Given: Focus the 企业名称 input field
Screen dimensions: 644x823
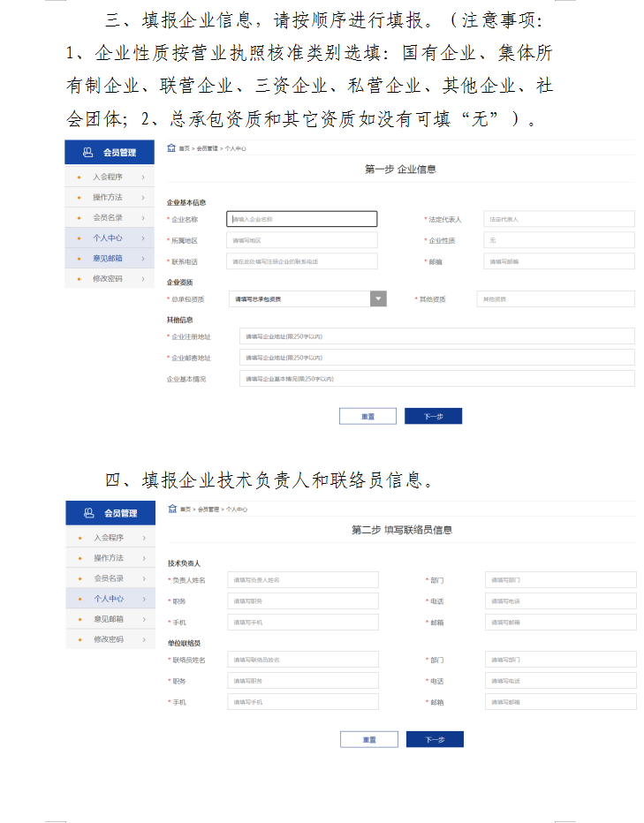Looking at the screenshot, I should (302, 219).
